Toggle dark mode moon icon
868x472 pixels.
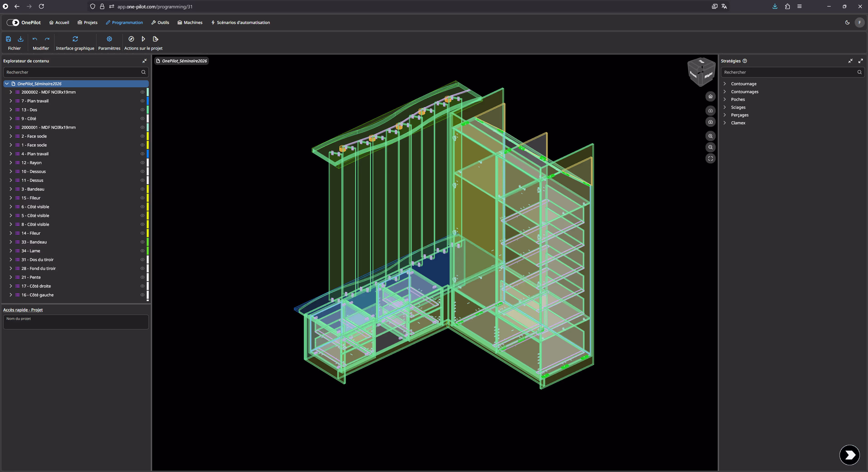(x=847, y=23)
